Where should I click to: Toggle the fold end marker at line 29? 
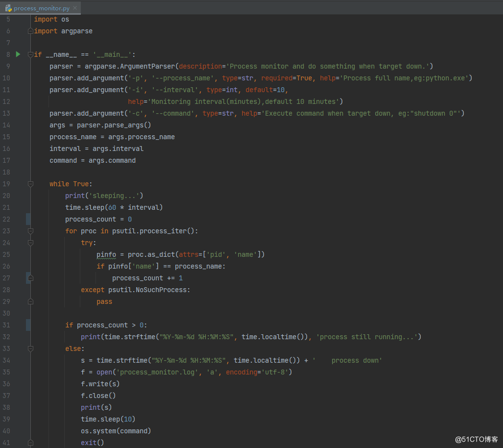click(x=30, y=301)
